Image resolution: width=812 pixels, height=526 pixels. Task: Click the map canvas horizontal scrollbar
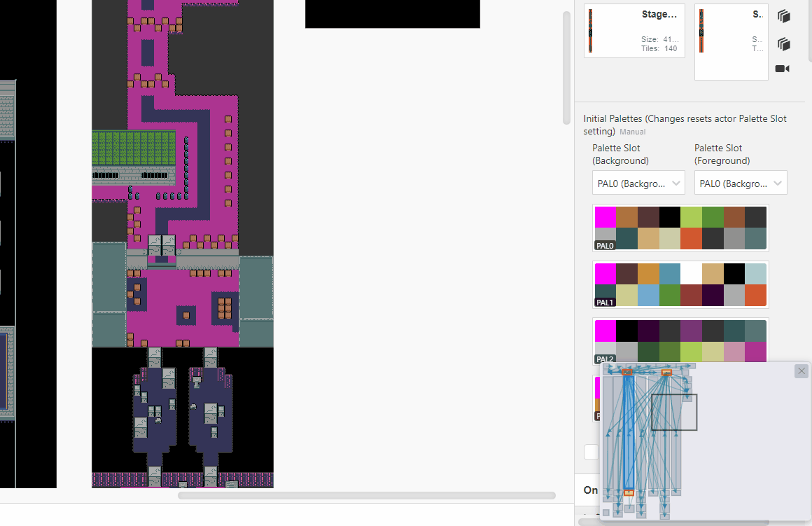(366, 496)
